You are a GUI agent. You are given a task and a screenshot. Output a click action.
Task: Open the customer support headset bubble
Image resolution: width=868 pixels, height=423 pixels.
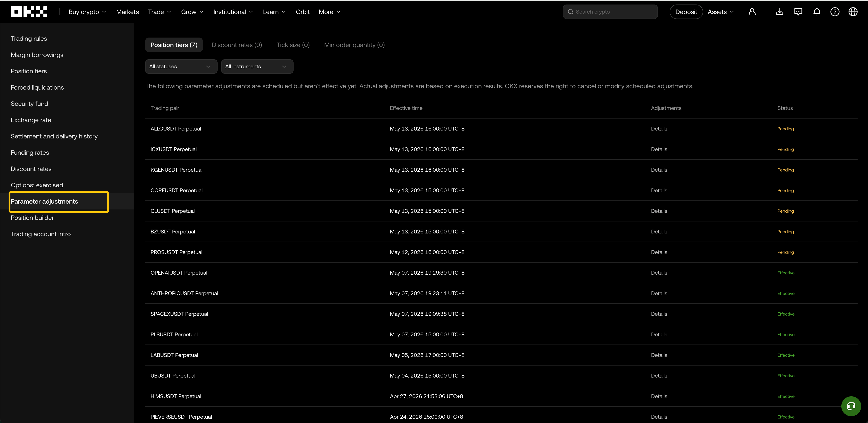point(851,406)
